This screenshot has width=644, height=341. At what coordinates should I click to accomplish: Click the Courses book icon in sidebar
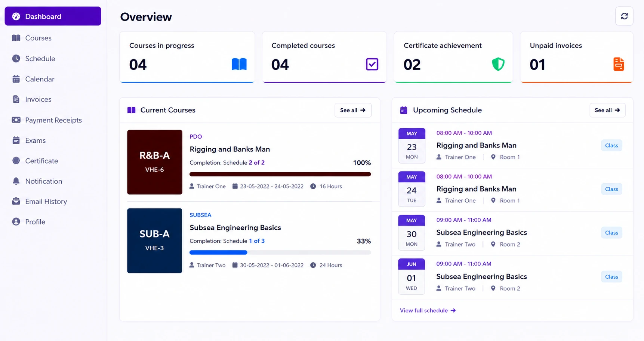pos(16,38)
